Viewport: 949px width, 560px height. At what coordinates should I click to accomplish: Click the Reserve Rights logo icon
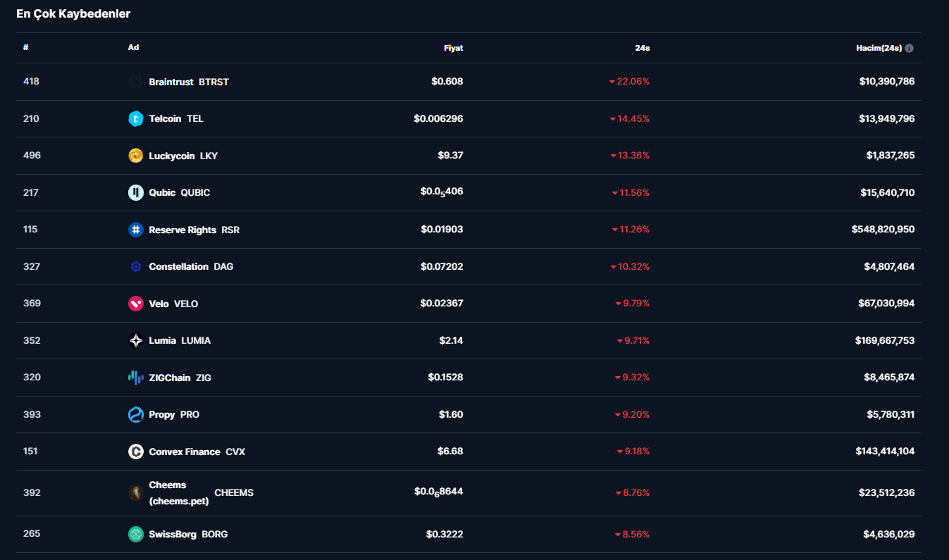click(136, 230)
